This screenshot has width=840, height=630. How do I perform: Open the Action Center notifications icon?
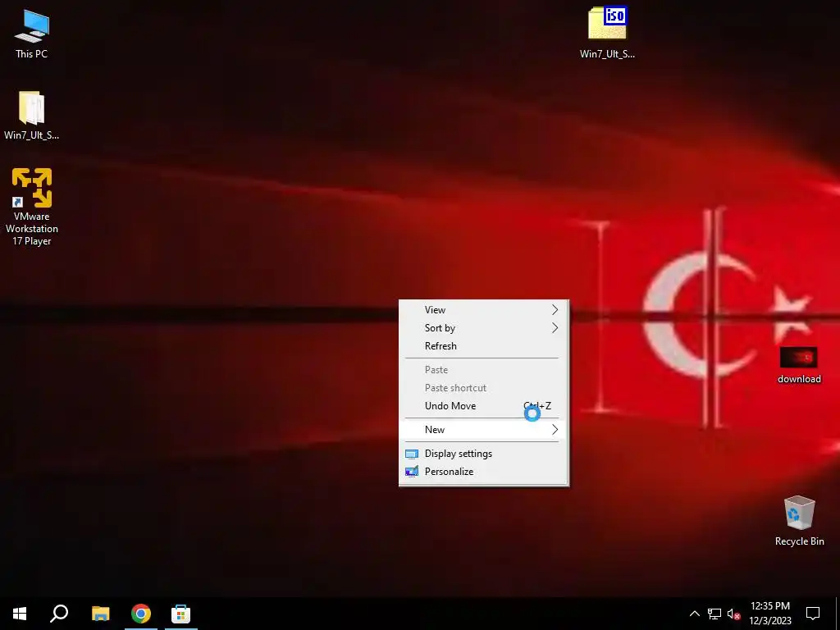(x=813, y=614)
